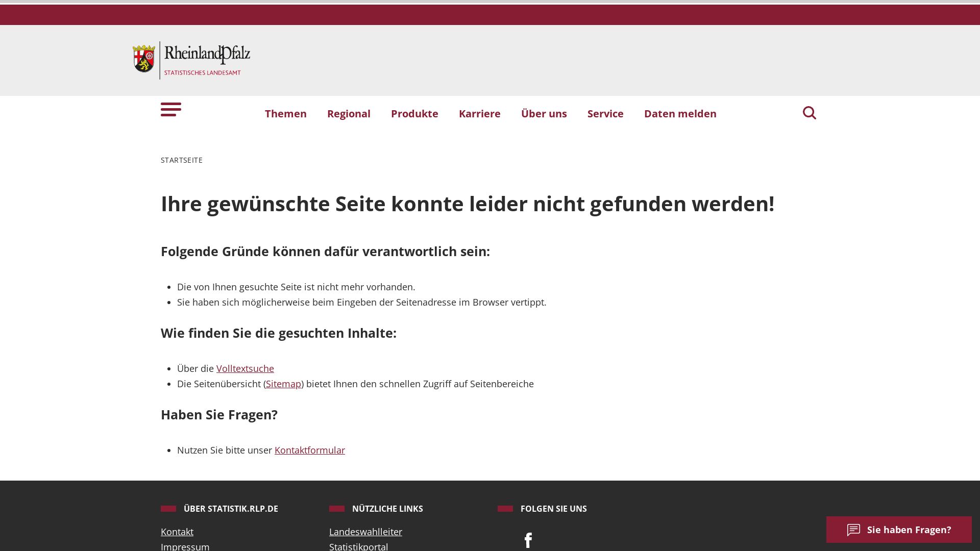Click the 'Folgende Gründe' heading
This screenshot has width=980, height=551.
pos(325,252)
